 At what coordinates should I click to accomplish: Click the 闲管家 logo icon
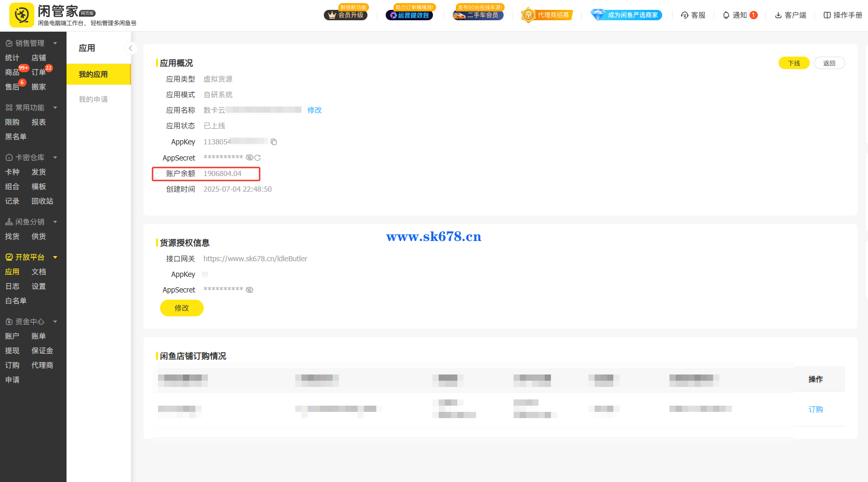coord(22,15)
